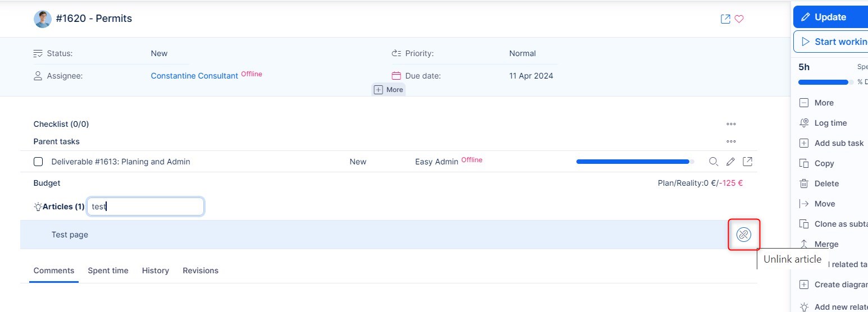Open the History tab
The width and height of the screenshot is (868, 312).
tap(156, 270)
